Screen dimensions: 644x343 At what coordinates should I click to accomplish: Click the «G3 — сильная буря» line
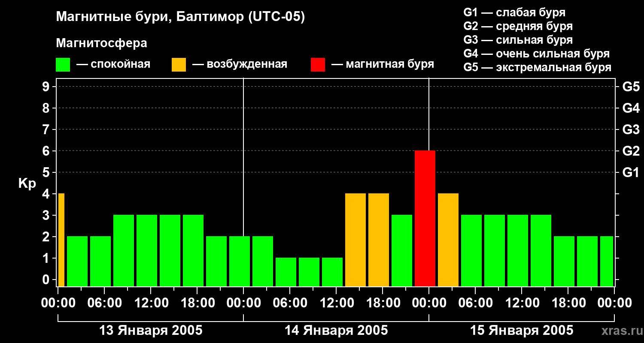click(x=518, y=40)
